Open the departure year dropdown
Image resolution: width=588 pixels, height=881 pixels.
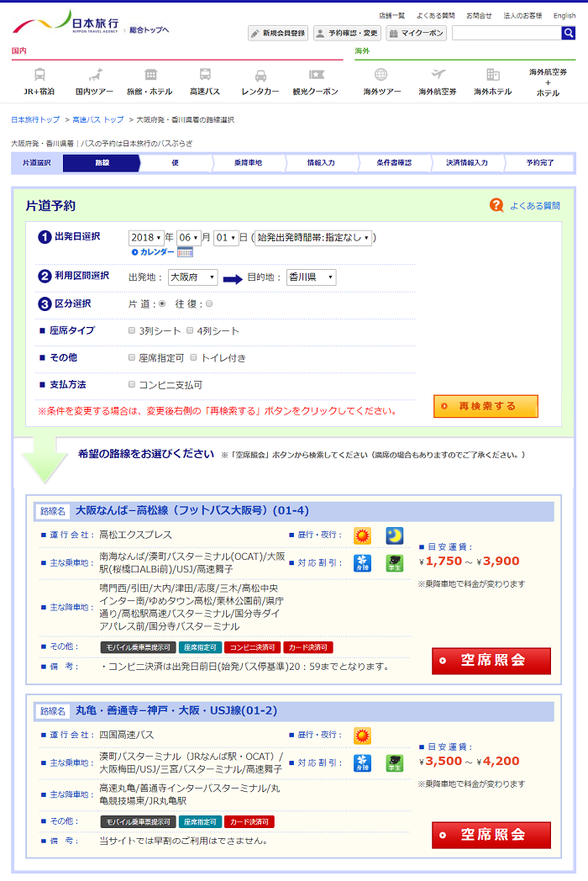tap(146, 238)
